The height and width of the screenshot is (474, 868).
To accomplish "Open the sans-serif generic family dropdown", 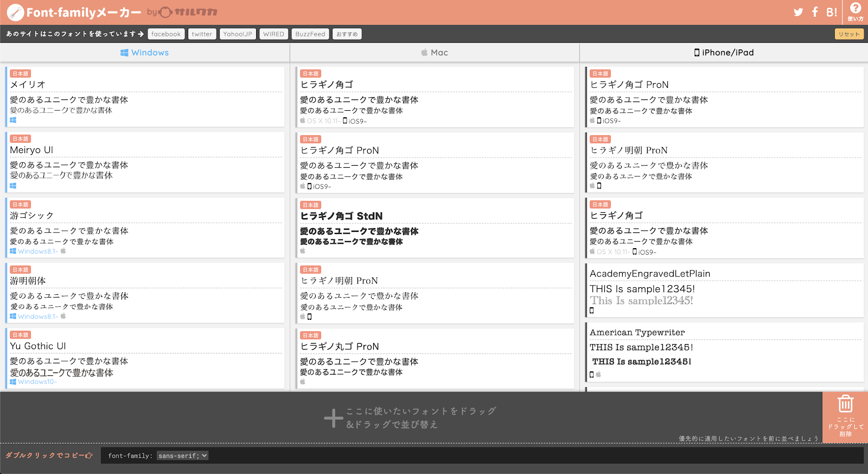I will [183, 456].
